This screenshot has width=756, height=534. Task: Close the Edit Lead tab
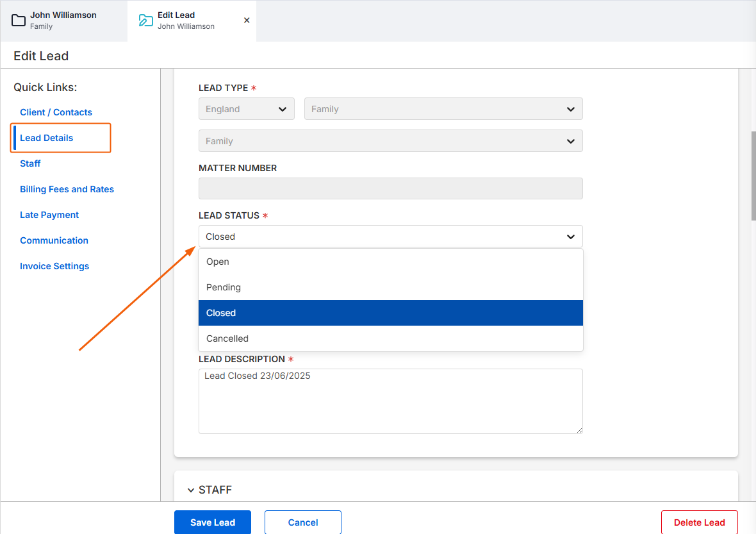click(247, 21)
